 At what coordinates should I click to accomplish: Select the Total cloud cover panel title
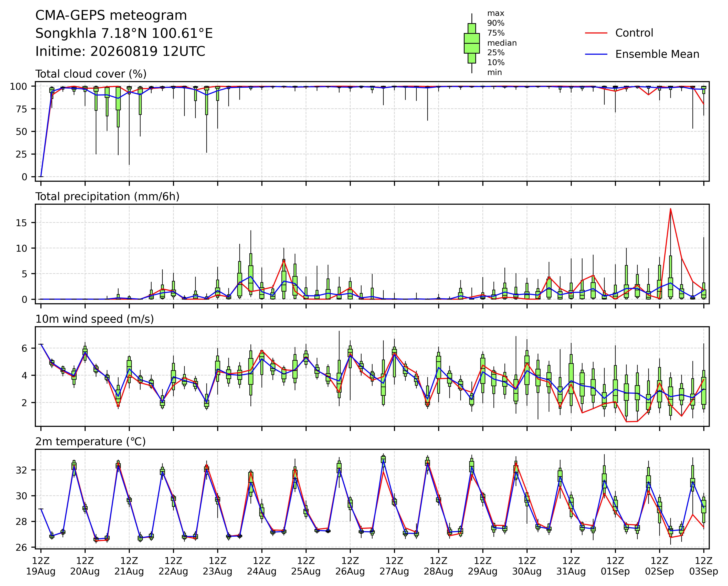(x=91, y=74)
